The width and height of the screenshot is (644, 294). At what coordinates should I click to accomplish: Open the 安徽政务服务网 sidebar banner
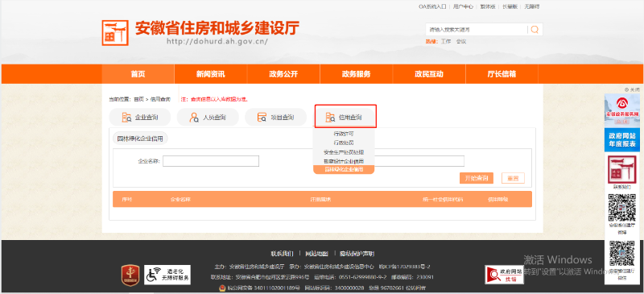(621, 110)
